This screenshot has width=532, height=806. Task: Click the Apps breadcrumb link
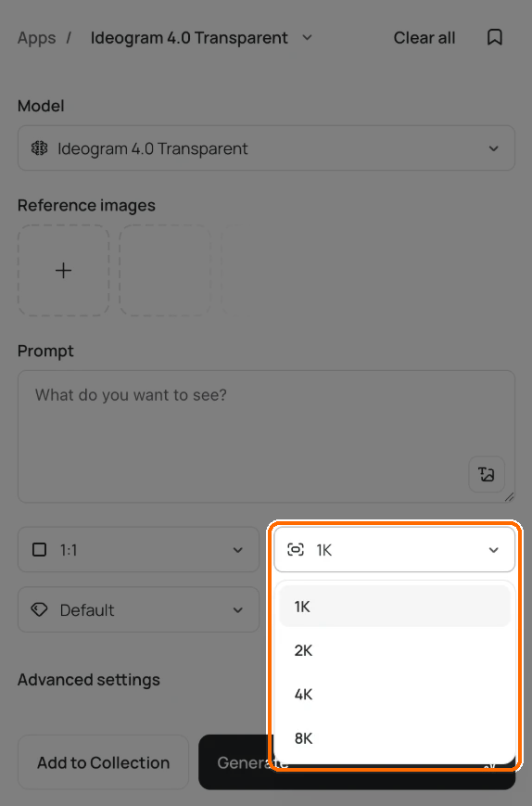[x=36, y=38]
